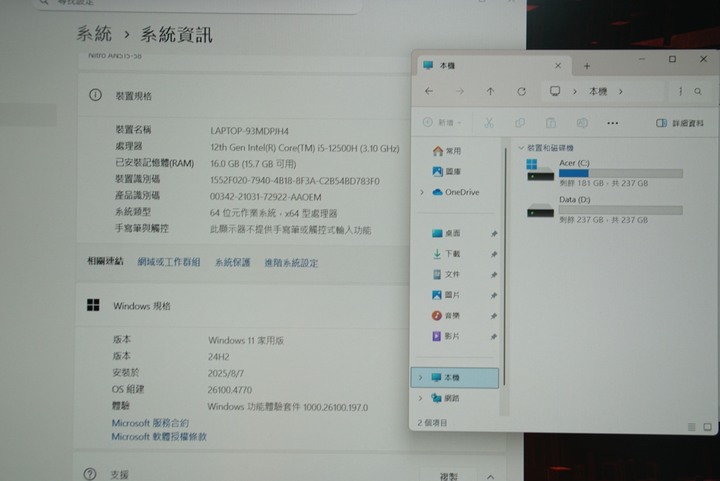The width and height of the screenshot is (720, 481).
Task: Click 系統 breadcrumb in Settings
Action: [x=94, y=34]
